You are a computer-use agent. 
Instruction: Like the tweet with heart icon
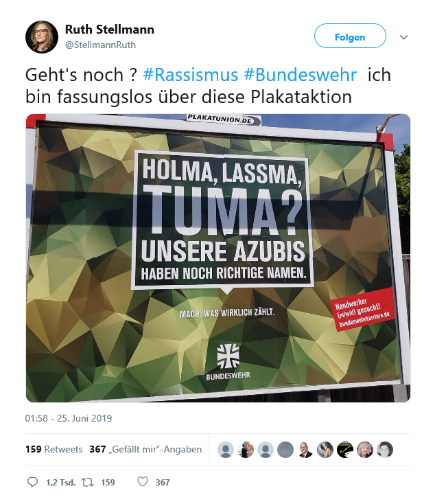tap(143, 481)
